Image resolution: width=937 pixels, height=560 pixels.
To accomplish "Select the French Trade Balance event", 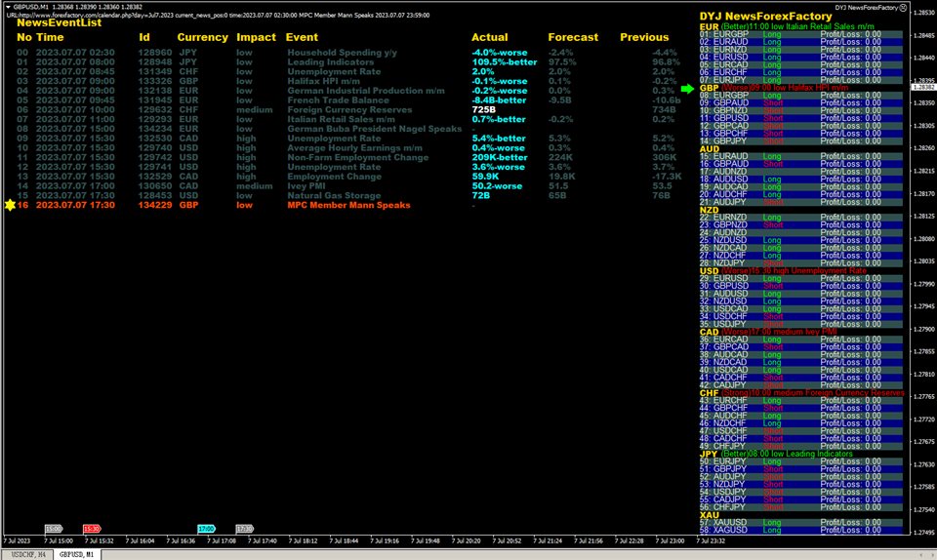I will click(x=338, y=100).
